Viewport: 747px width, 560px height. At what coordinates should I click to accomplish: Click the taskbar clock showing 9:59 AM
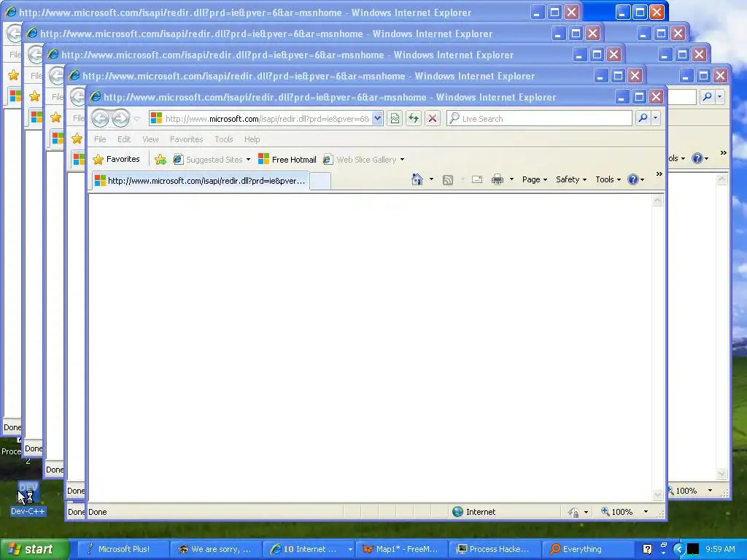pos(720,549)
